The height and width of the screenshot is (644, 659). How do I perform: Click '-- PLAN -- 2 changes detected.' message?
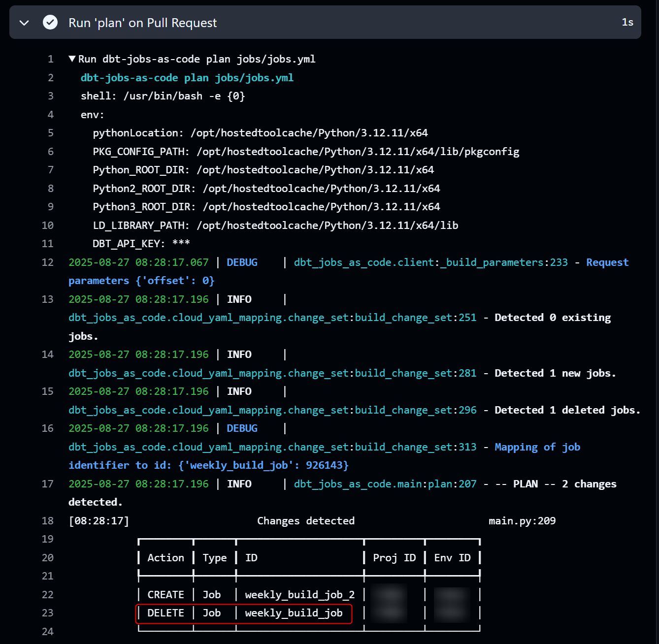343,493
